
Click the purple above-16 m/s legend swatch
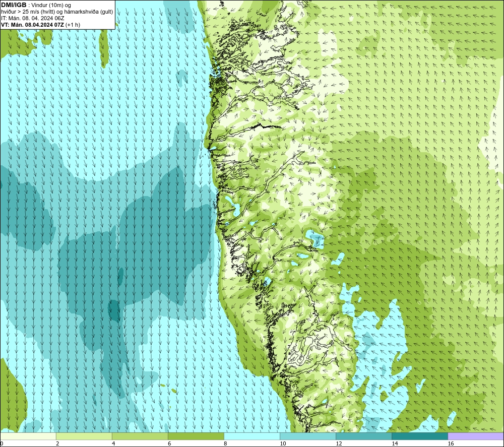pos(476,436)
